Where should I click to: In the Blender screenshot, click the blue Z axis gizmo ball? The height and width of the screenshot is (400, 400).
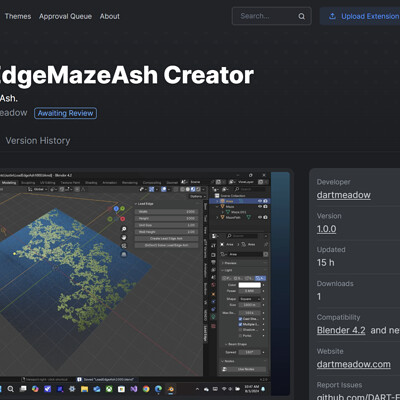click(x=116, y=209)
